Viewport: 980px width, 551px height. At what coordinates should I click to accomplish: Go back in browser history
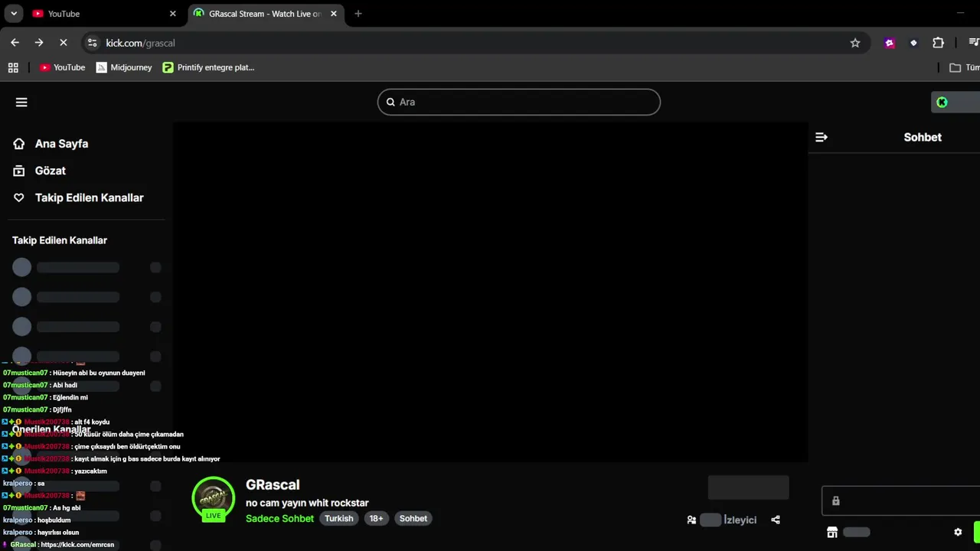(x=15, y=43)
